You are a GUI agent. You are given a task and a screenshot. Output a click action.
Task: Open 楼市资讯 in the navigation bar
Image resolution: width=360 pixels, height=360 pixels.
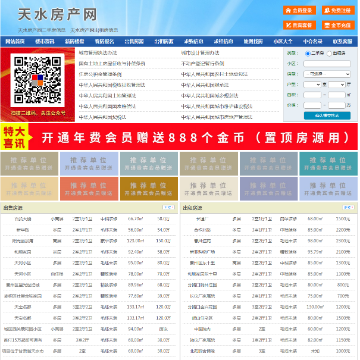[45, 42]
